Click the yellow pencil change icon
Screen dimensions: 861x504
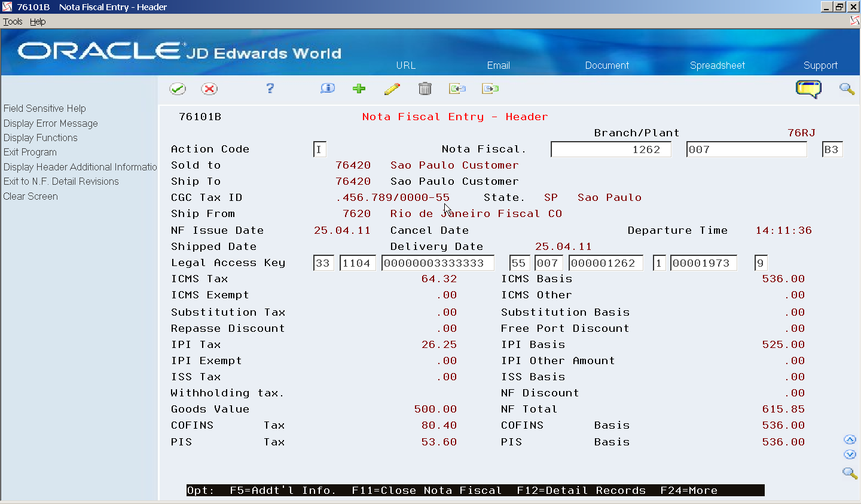pos(392,88)
